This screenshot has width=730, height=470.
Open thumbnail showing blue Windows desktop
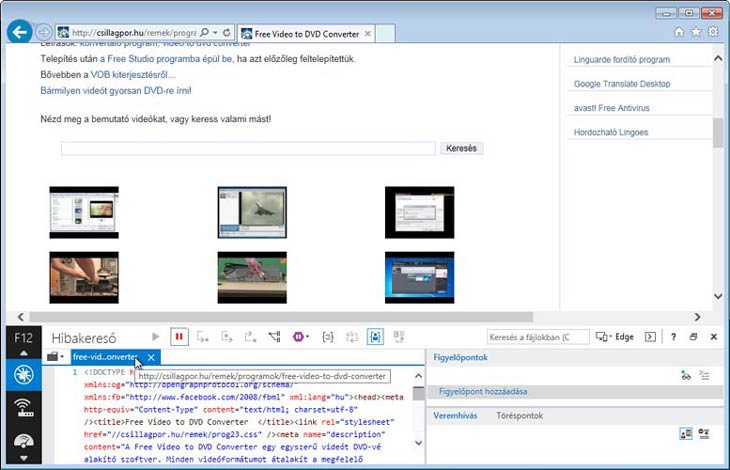[419, 278]
